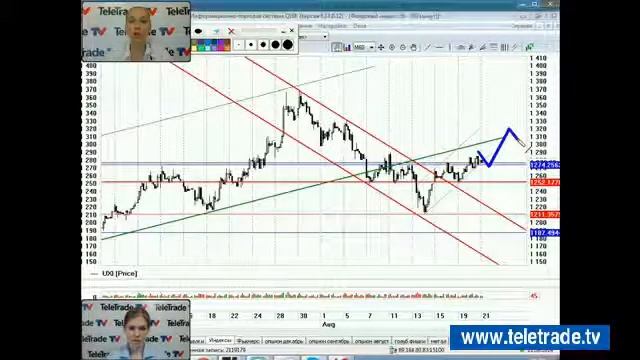Click the four-arrow move chart tool

point(381,47)
